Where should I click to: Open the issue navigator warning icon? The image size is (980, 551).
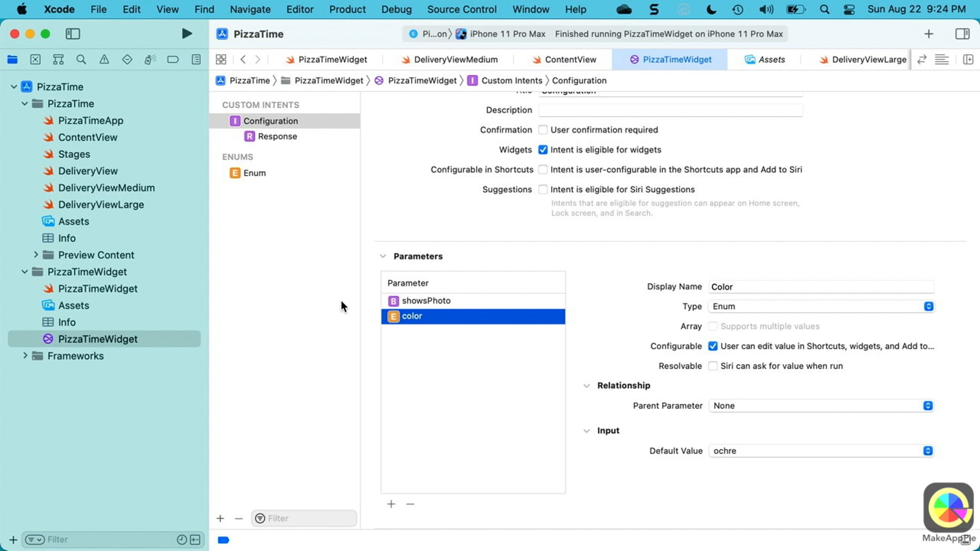click(104, 60)
